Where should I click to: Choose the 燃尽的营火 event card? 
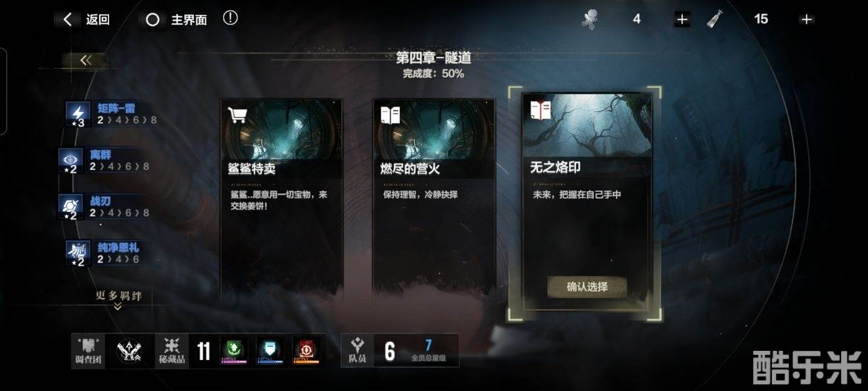click(x=434, y=197)
